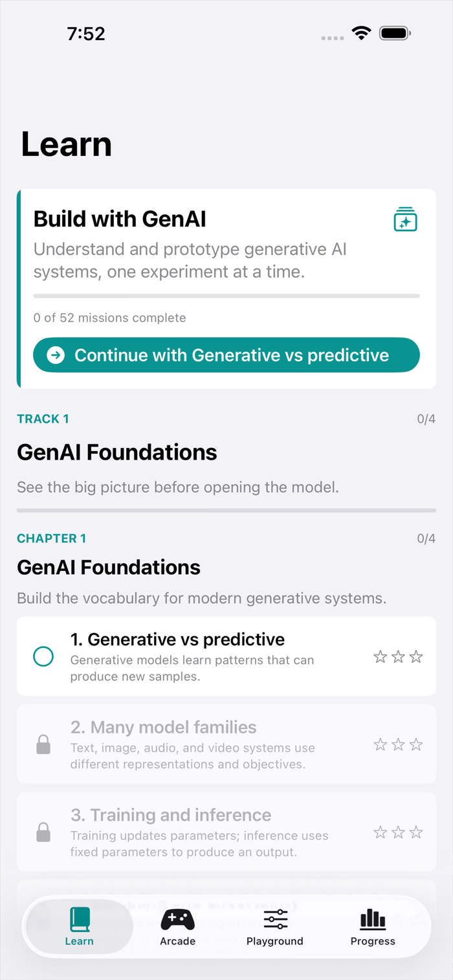Tap the Wi-Fi status icon
Image resolution: width=453 pixels, height=980 pixels.
[x=361, y=33]
